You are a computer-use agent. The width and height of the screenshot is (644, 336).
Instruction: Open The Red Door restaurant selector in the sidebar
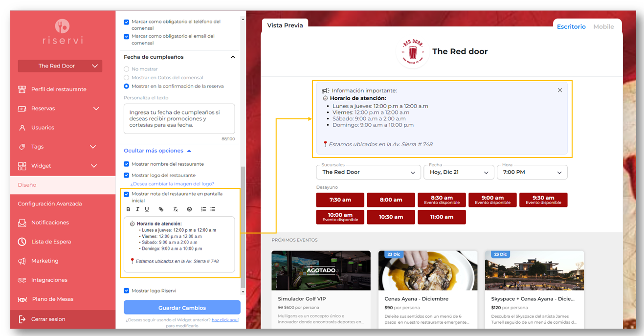60,66
